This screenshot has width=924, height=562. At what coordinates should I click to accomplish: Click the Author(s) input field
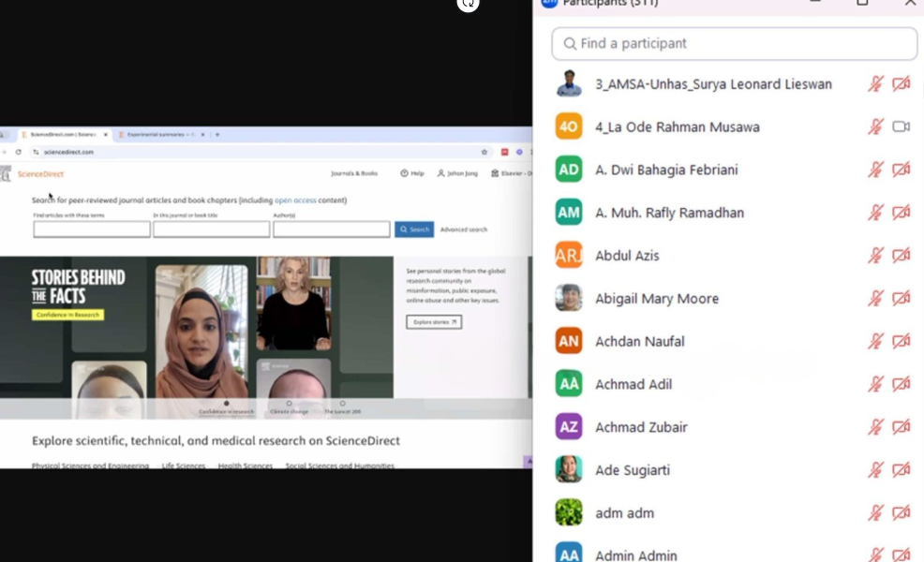coord(331,229)
